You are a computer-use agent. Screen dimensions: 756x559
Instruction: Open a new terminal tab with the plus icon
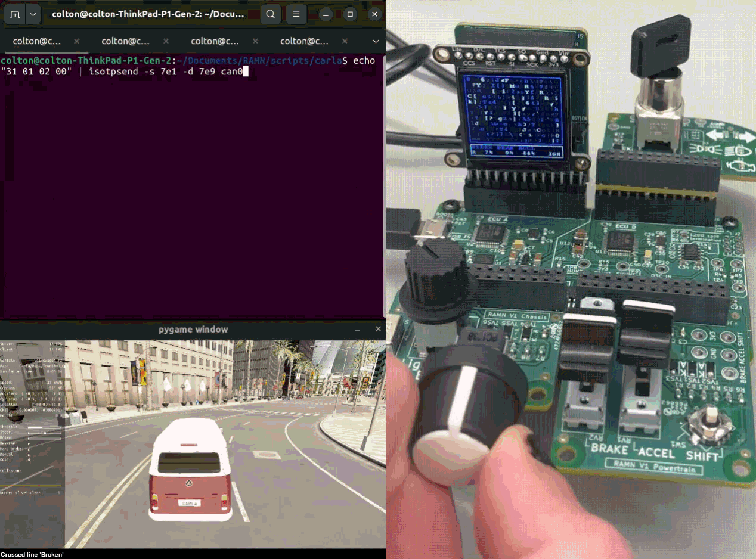[x=16, y=14]
